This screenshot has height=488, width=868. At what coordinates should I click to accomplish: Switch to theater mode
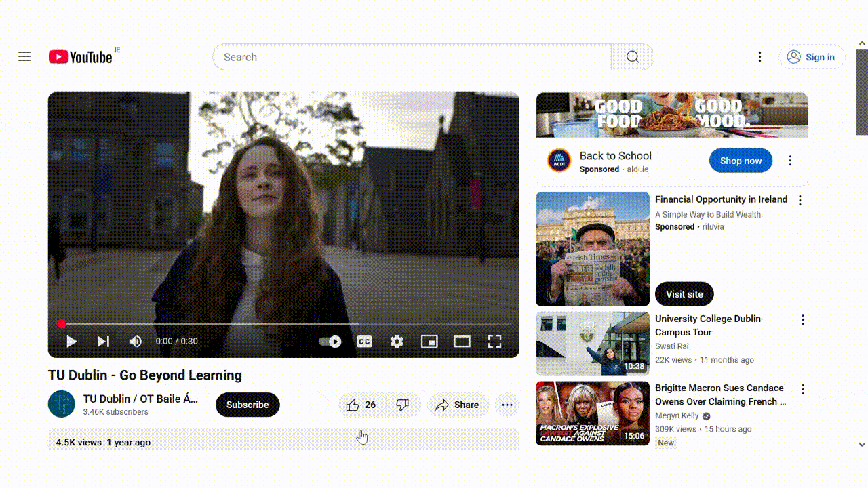point(462,342)
